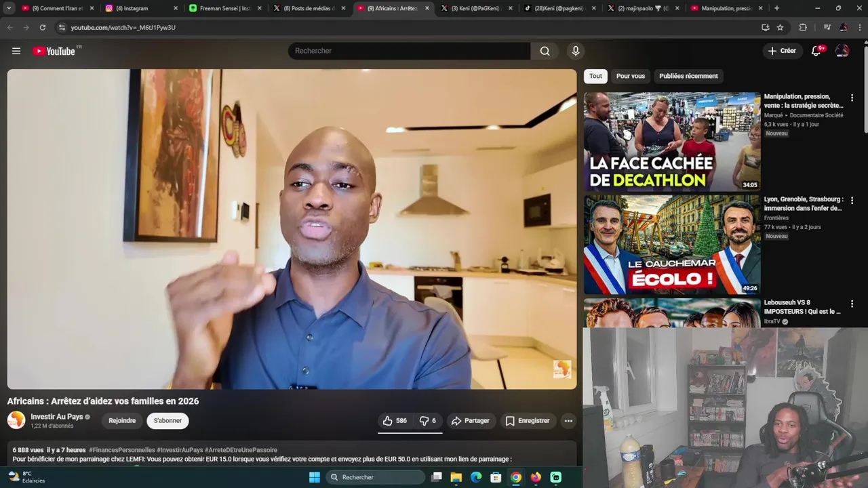Open options menu for Lyon, Grenoble video

852,201
